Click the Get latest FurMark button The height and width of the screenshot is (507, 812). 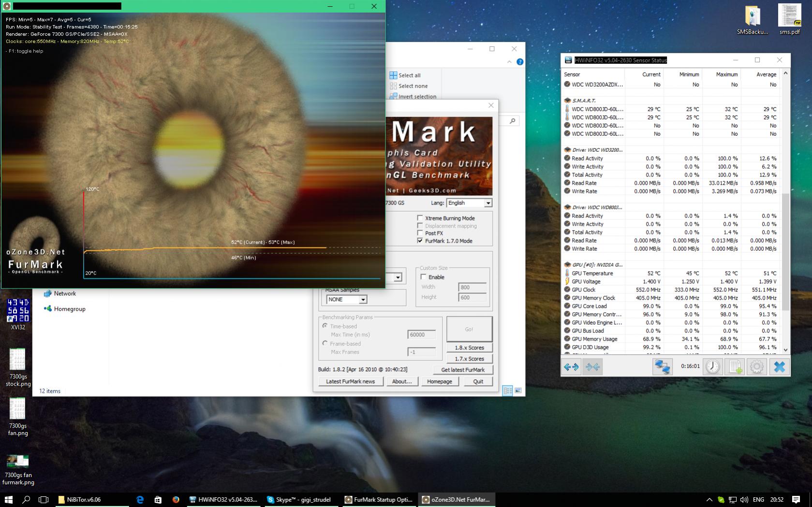(x=462, y=370)
